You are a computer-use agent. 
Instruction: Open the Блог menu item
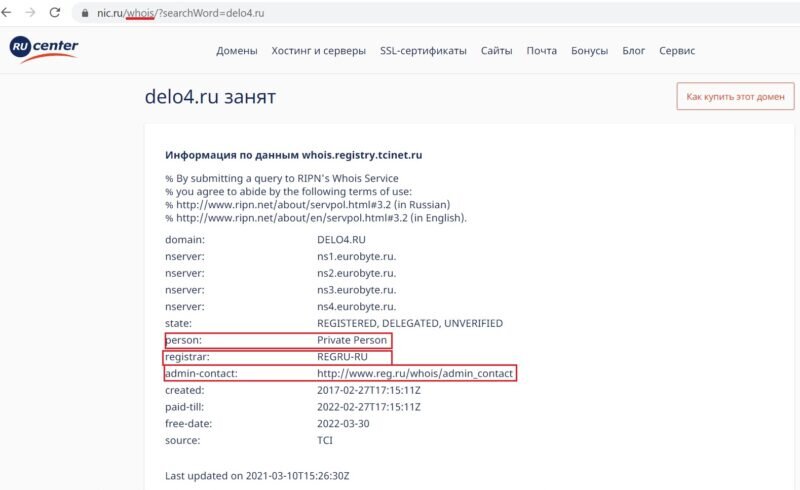coord(633,51)
